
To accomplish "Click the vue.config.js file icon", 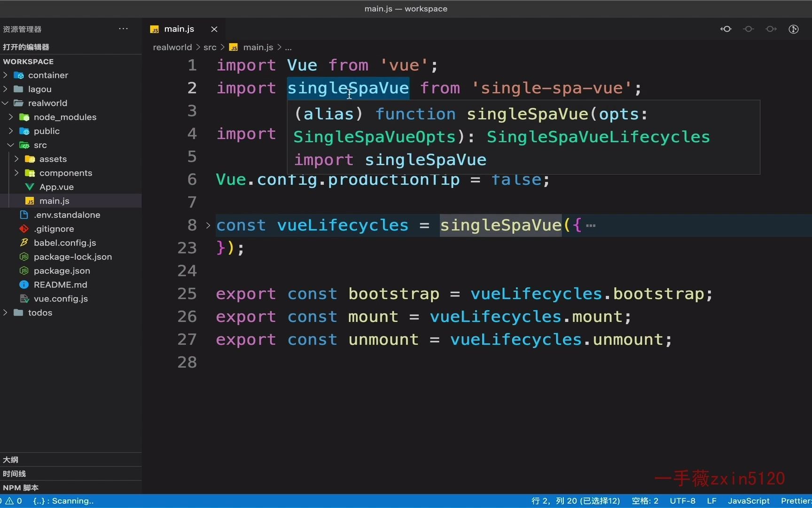I will [x=24, y=299].
